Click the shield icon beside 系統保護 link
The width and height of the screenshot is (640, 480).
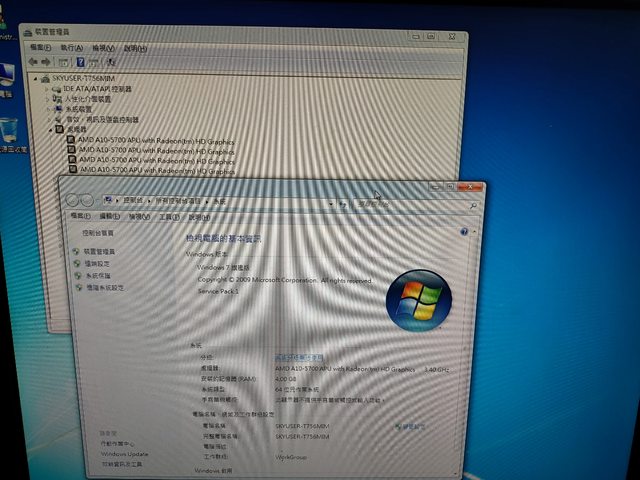click(77, 275)
